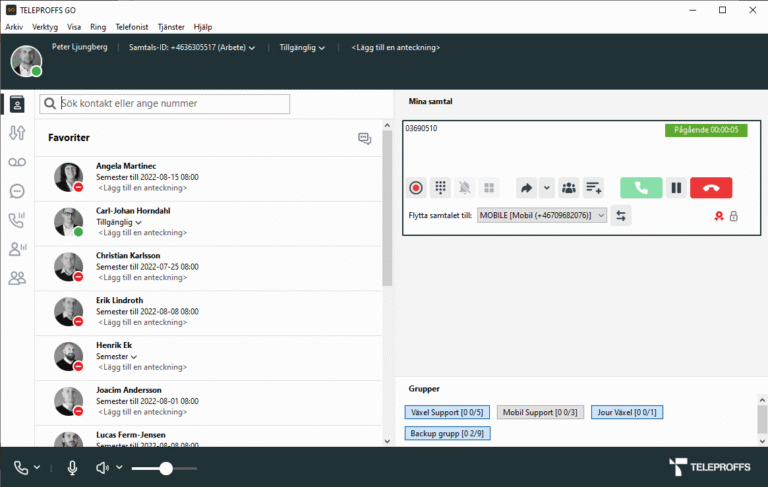
Task: Toggle the microphone mute icon
Action: point(72,468)
